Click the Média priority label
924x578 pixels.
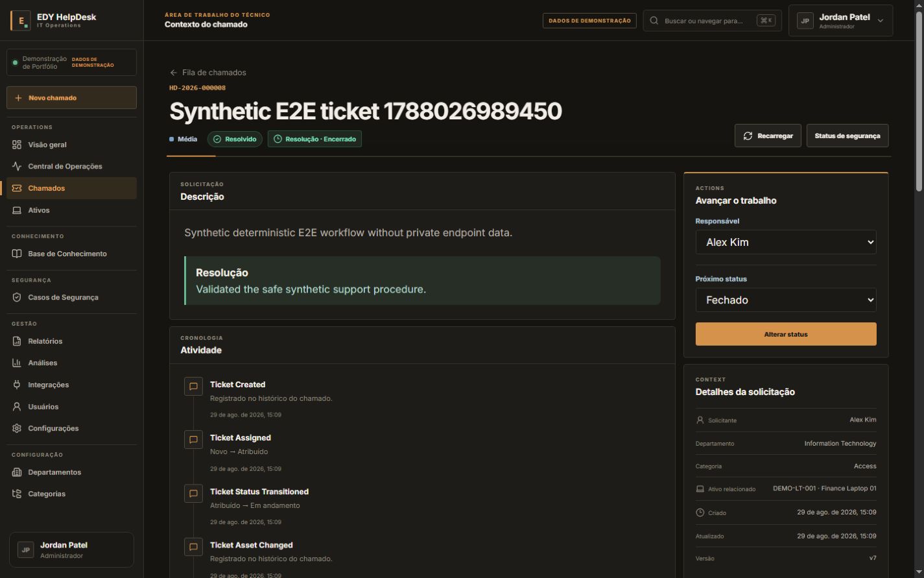point(184,139)
